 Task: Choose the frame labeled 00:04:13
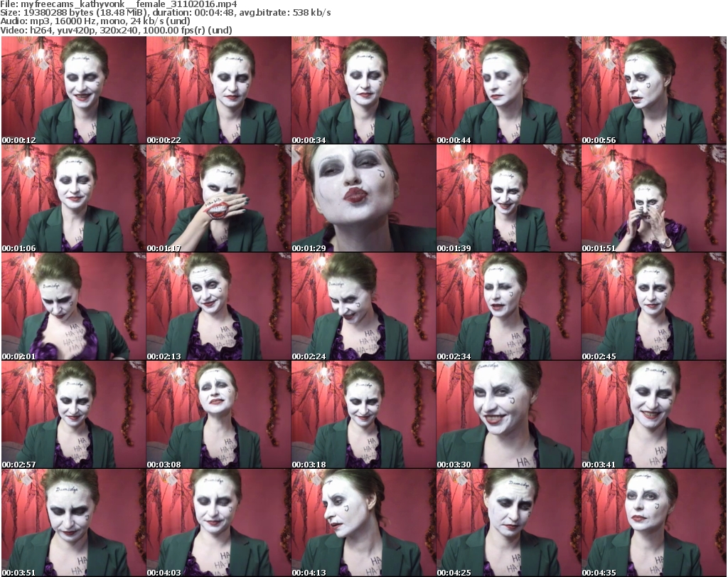(363, 523)
